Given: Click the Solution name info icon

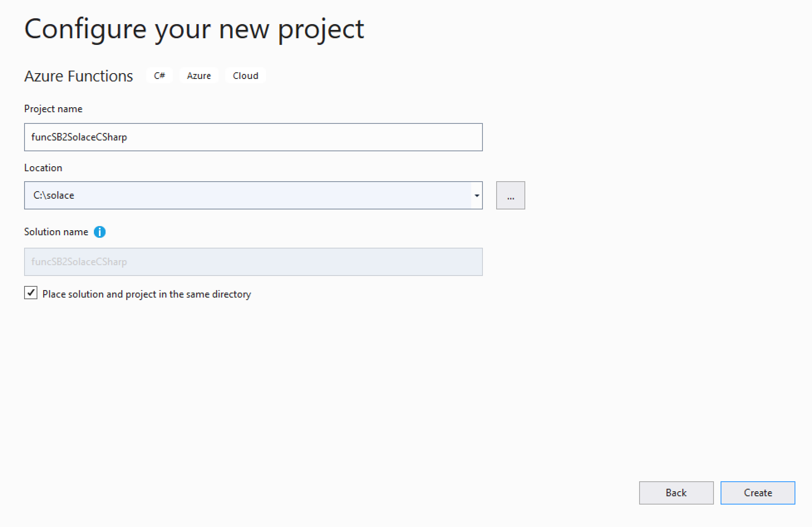Looking at the screenshot, I should (x=100, y=232).
